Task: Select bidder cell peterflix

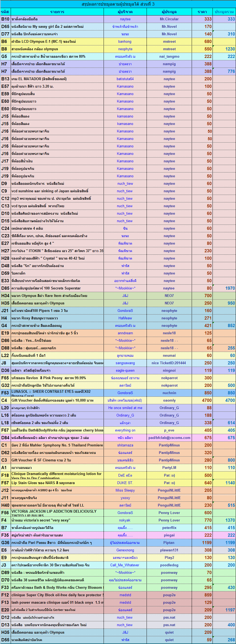Action: pyautogui.click(x=169, y=528)
